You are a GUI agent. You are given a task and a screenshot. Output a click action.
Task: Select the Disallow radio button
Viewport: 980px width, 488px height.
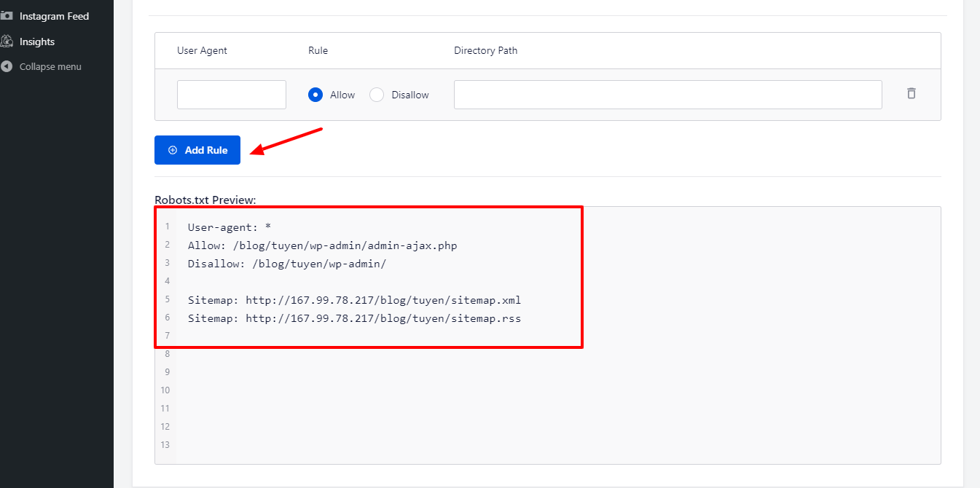(x=376, y=94)
